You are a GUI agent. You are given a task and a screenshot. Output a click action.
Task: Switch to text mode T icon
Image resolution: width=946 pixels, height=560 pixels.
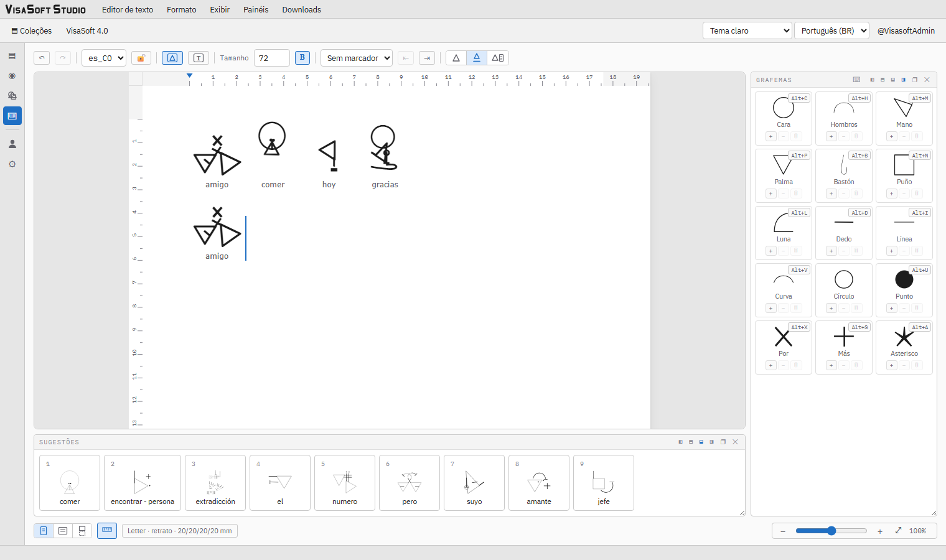[199, 58]
